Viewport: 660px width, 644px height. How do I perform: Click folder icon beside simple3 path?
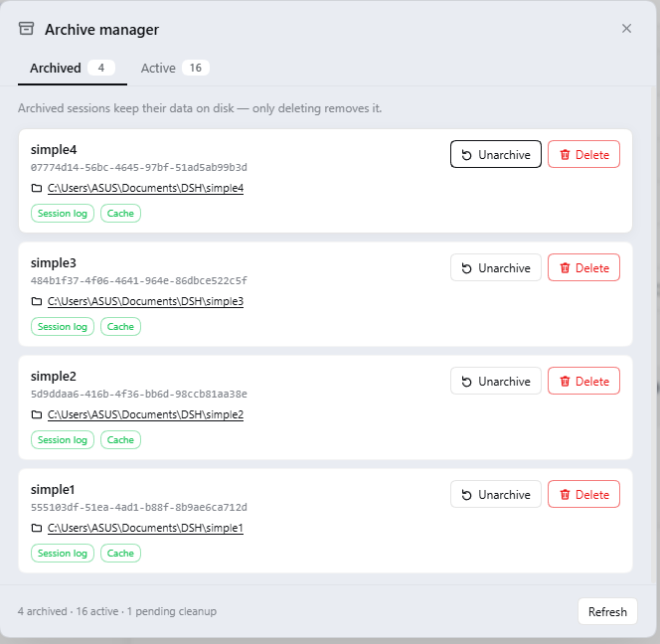[37, 301]
